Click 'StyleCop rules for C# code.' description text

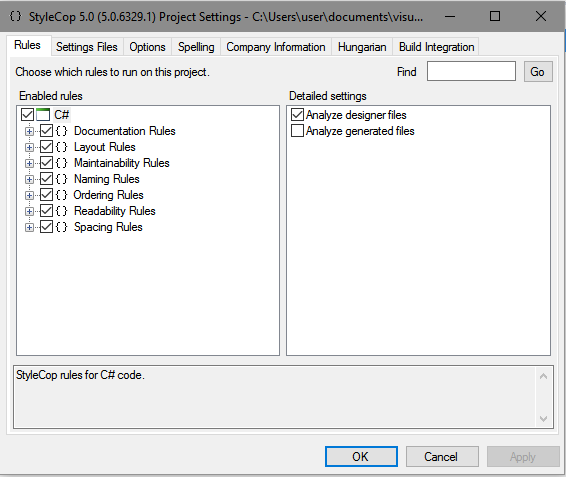tap(80, 375)
